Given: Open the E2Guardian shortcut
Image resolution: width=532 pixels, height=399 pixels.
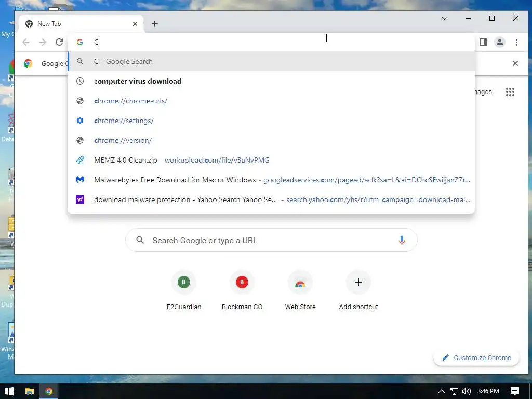Looking at the screenshot, I should click(x=184, y=290).
